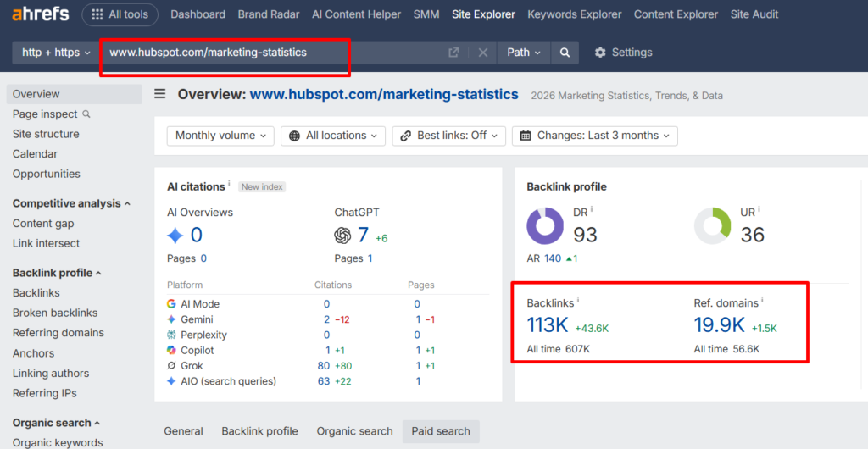
Task: Open Site structure in sidebar
Action: point(46,134)
